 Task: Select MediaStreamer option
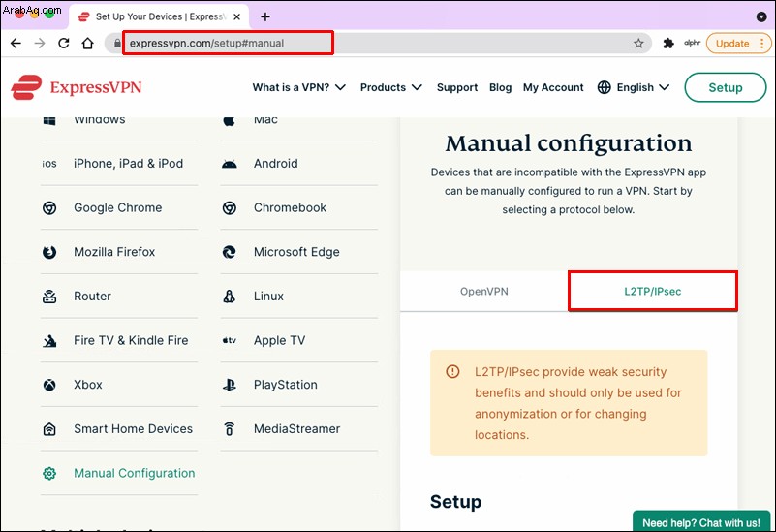pyautogui.click(x=299, y=428)
